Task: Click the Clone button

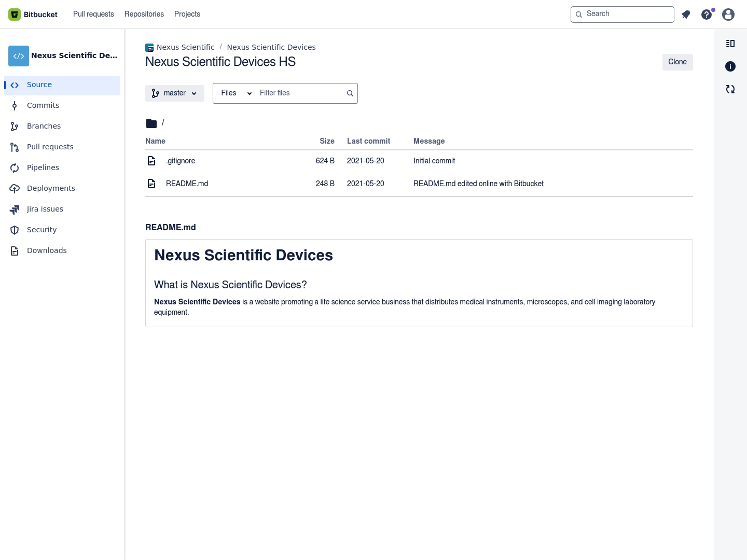Action: coord(677,62)
